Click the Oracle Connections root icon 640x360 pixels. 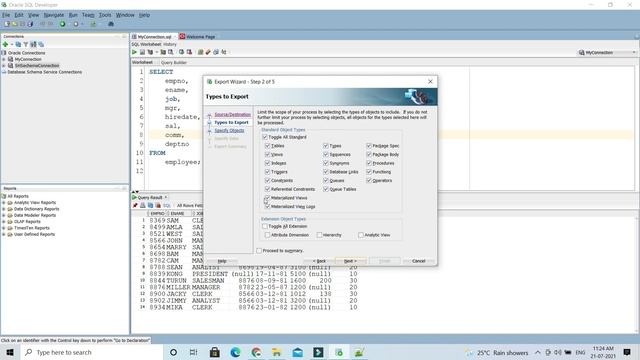4,53
